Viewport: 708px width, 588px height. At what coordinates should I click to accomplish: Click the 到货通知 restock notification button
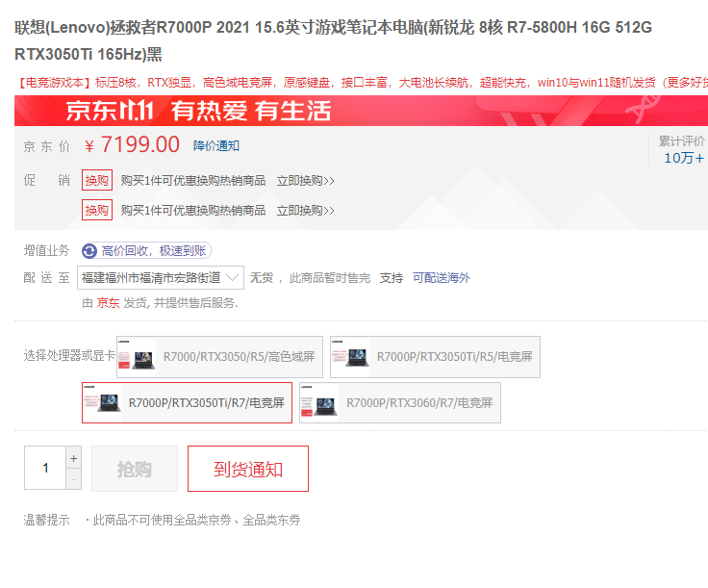click(x=248, y=469)
